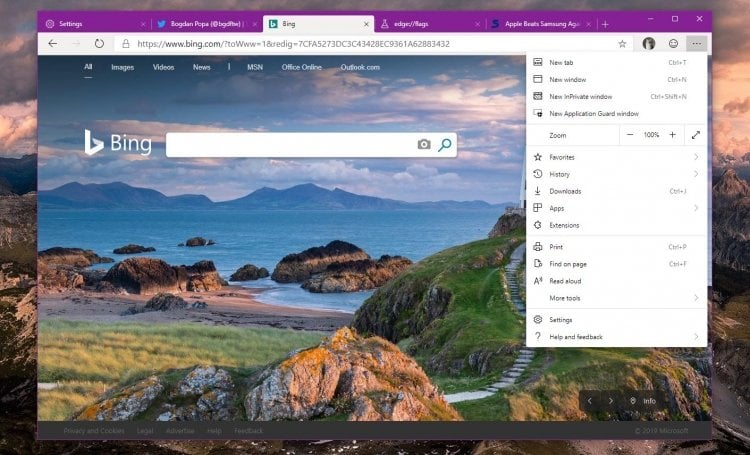Open Outlook.com link
The height and width of the screenshot is (455, 750).
pos(360,67)
